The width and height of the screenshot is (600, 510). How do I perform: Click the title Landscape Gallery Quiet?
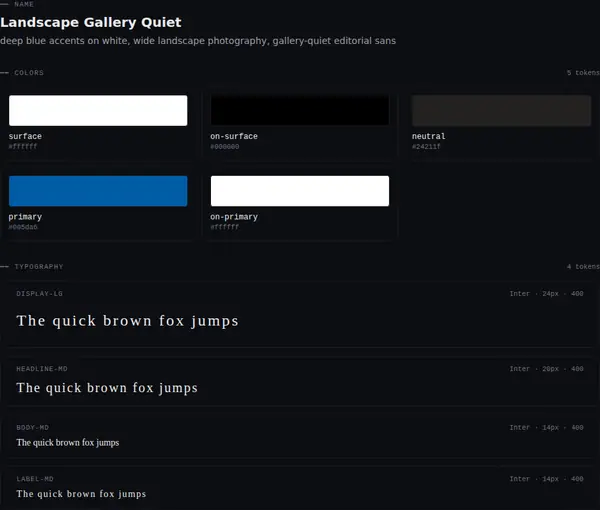coord(91,22)
